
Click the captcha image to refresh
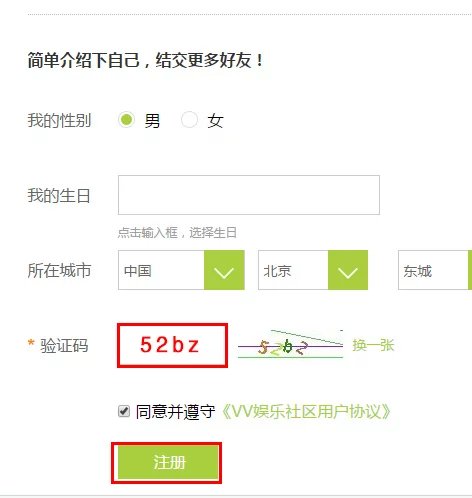(x=290, y=345)
